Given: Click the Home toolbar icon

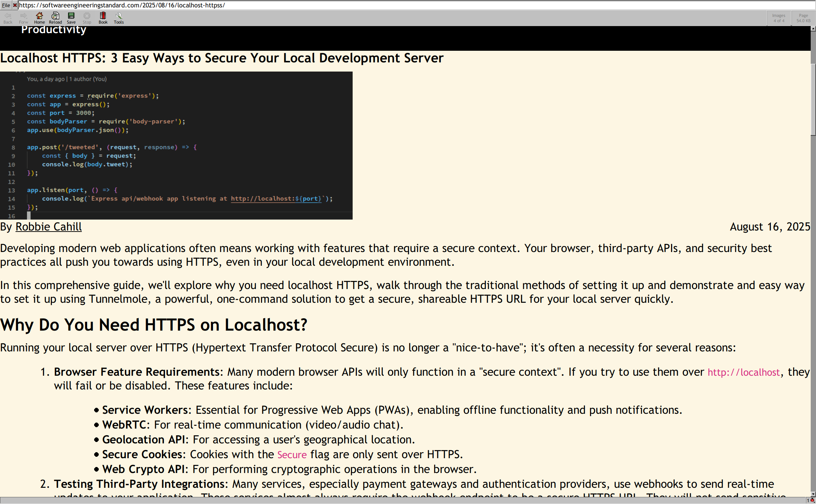Looking at the screenshot, I should (x=39, y=18).
